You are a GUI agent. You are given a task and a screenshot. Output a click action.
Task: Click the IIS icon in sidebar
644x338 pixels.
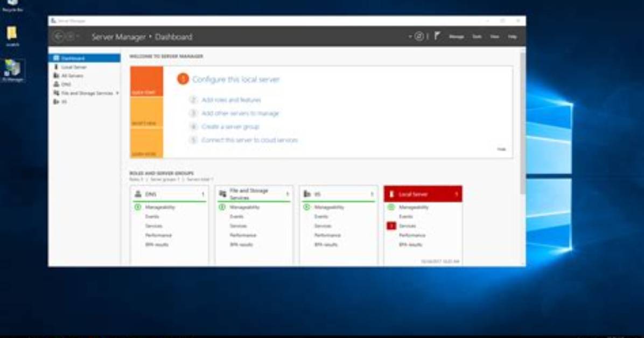56,102
